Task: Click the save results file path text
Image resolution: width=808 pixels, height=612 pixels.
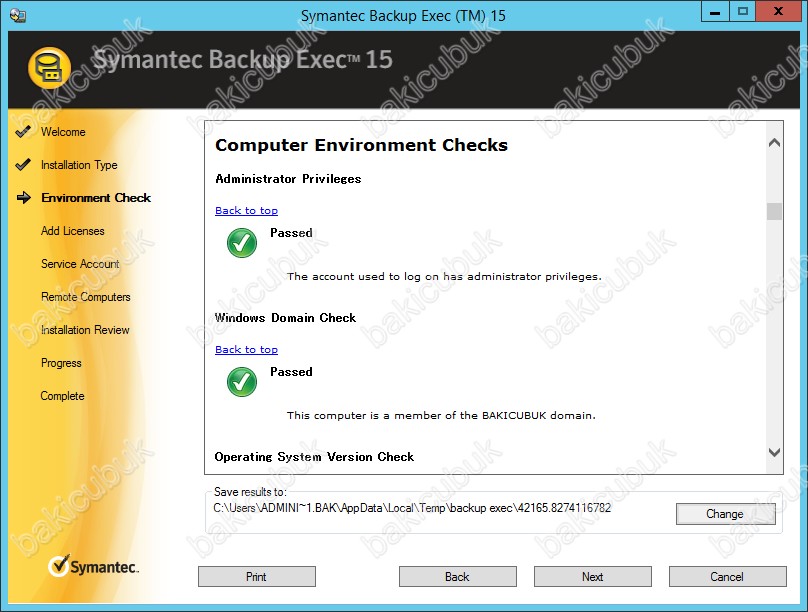Action: pos(412,508)
